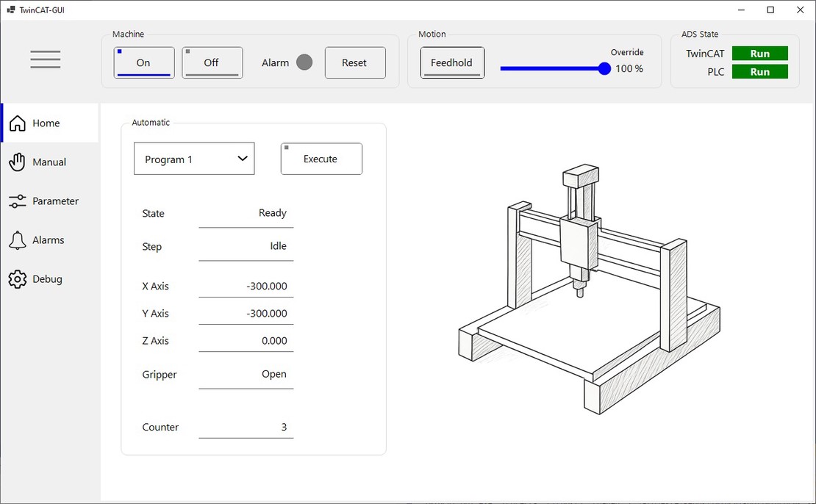The height and width of the screenshot is (504, 816).
Task: Open the Manual page label
Action: pos(49,162)
